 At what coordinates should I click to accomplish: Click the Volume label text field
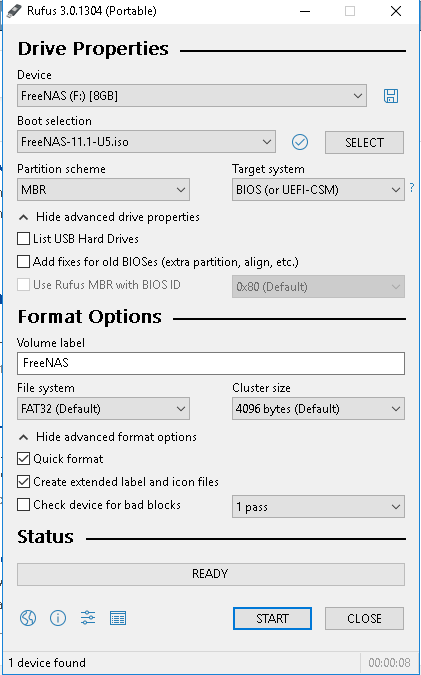[x=211, y=363]
